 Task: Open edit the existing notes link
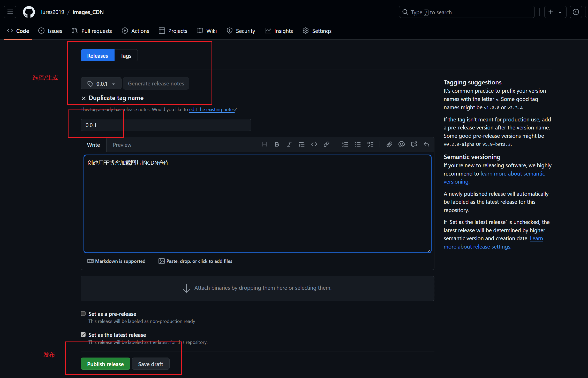212,110
